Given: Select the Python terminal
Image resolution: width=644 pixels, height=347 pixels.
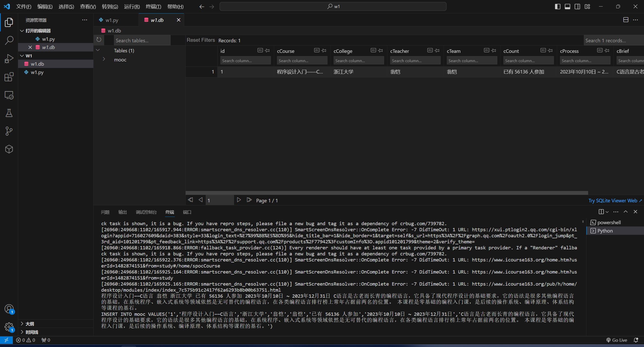Looking at the screenshot, I should [615, 231].
